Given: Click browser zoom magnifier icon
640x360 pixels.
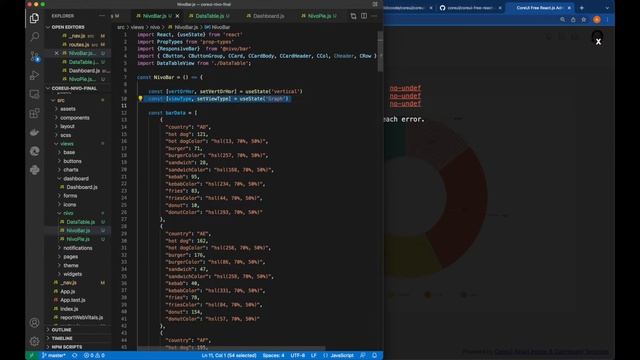Looking at the screenshot, I should [x=562, y=20].
